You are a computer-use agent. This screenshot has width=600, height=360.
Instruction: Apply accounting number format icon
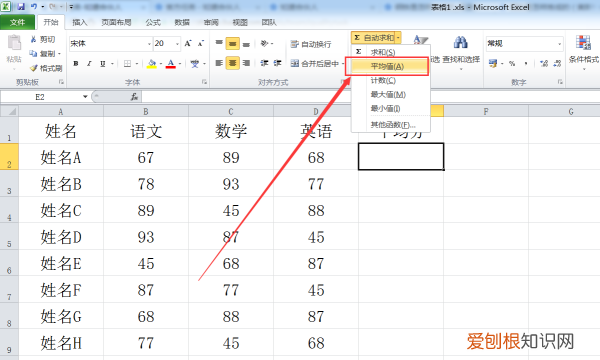493,64
